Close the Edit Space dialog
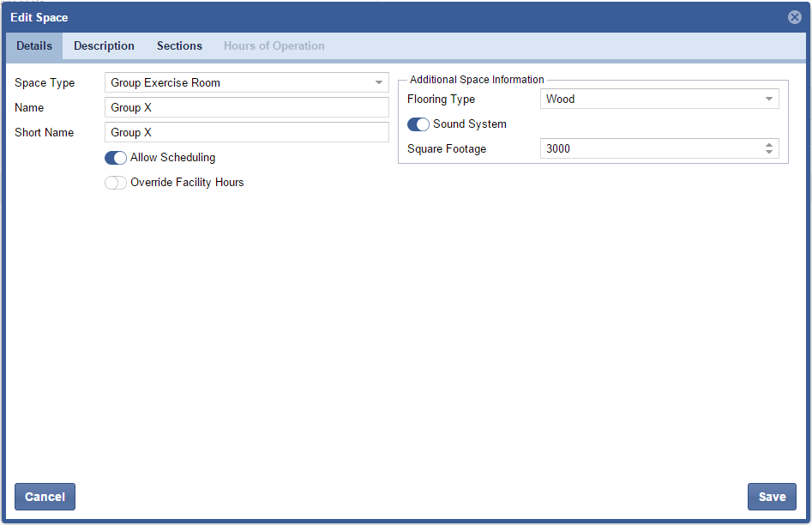Image resolution: width=812 pixels, height=525 pixels. click(794, 17)
